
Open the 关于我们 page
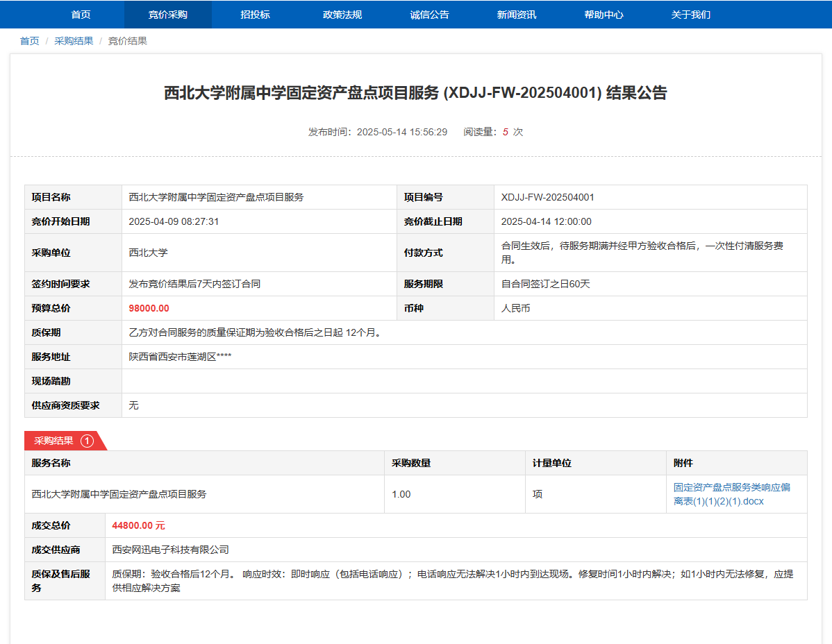tap(690, 15)
